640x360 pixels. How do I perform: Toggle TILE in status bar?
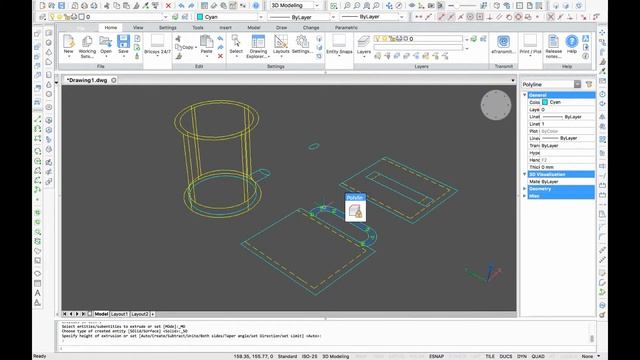pos(490,356)
